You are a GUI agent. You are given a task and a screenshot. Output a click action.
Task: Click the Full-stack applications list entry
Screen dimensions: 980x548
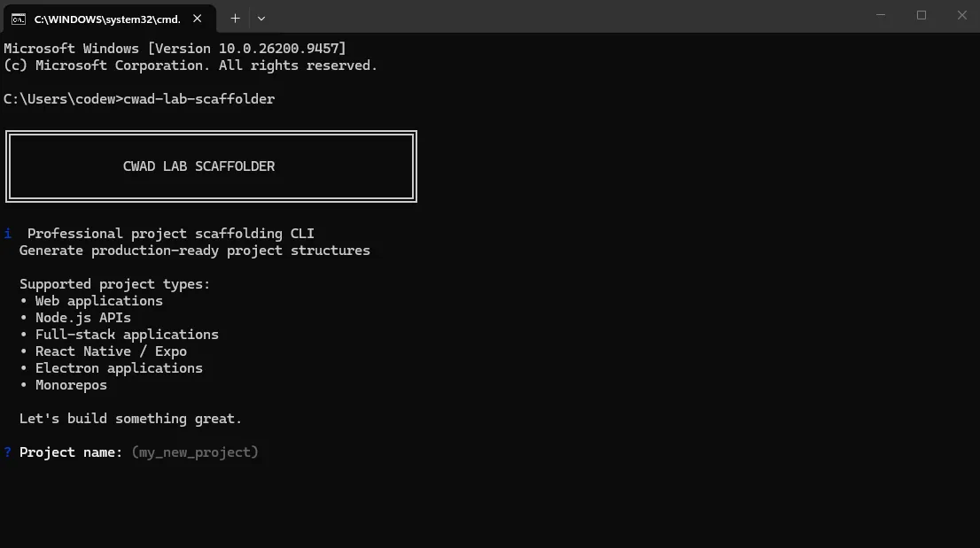127,335
